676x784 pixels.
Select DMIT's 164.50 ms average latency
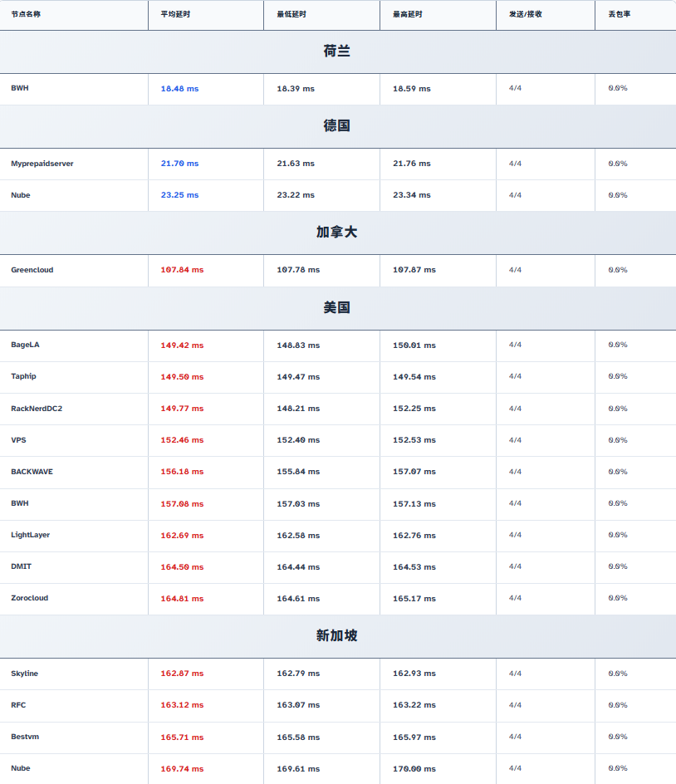(182, 567)
